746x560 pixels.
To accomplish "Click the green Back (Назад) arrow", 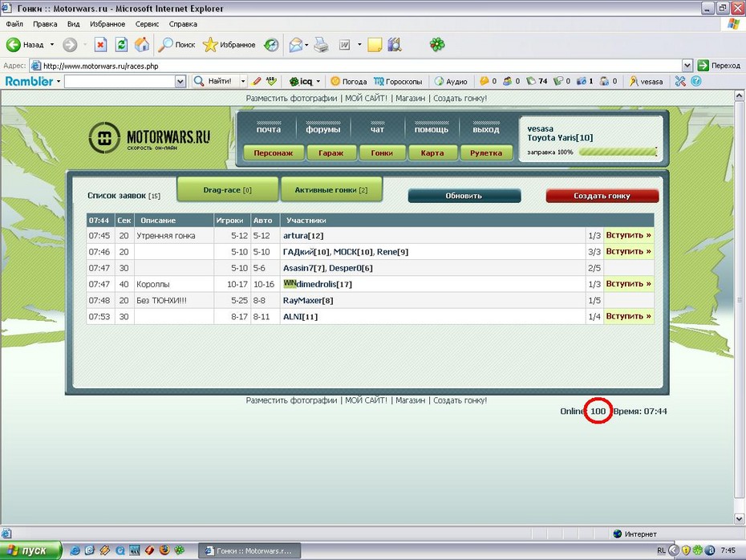I will (x=14, y=45).
